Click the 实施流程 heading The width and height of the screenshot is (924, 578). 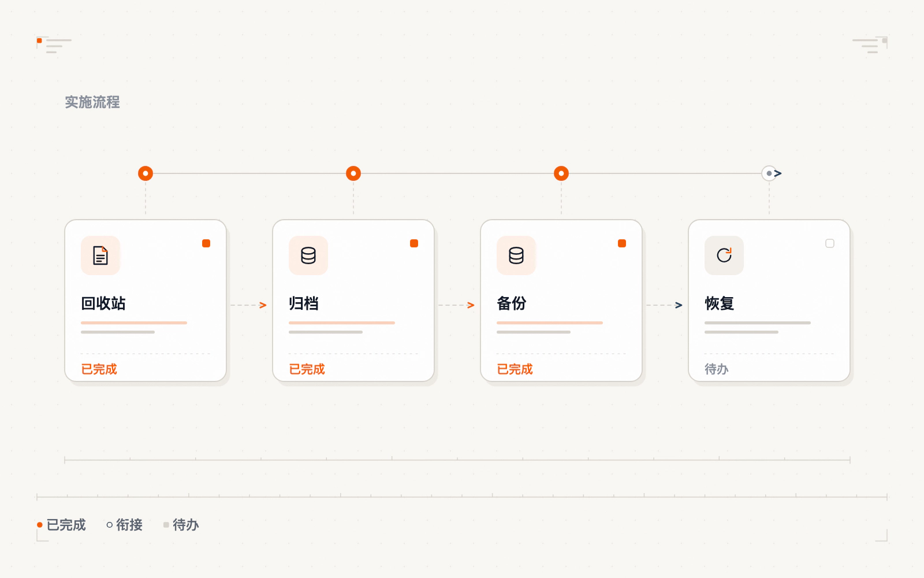(x=92, y=102)
